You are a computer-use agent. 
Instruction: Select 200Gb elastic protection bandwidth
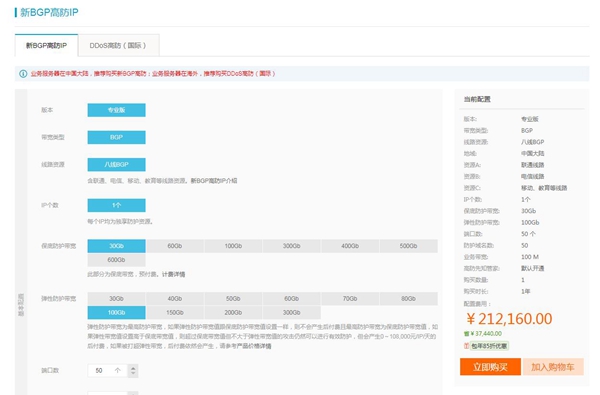coord(233,313)
